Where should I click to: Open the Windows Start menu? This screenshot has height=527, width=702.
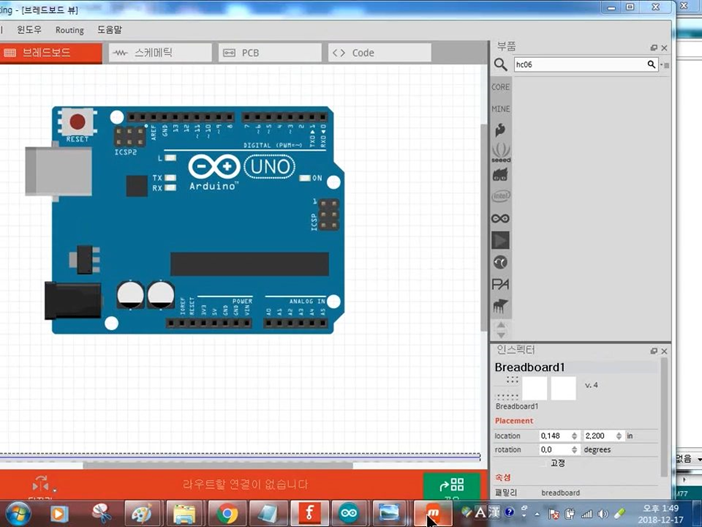pyautogui.click(x=18, y=514)
